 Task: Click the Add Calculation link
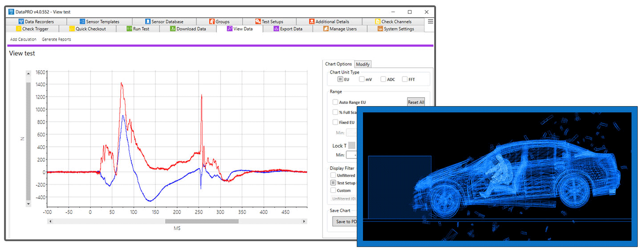[x=23, y=39]
